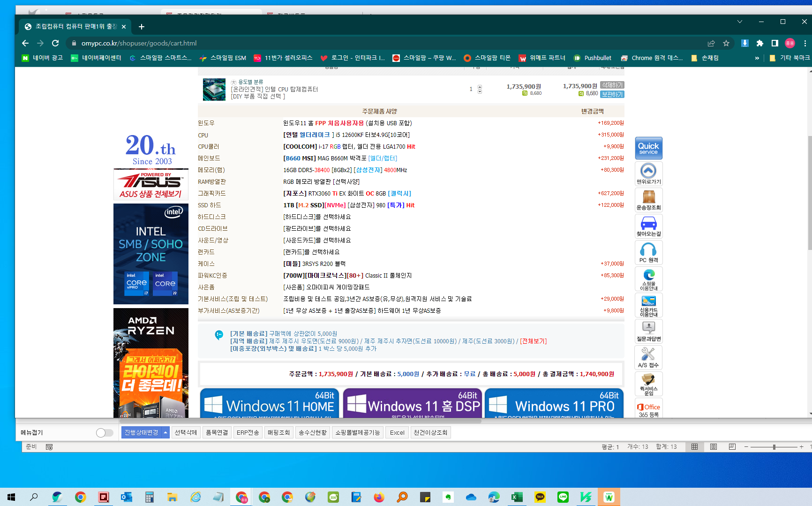This screenshot has height=506, width=812.
Task: Switch to normal view in status bar
Action: [x=695, y=447]
